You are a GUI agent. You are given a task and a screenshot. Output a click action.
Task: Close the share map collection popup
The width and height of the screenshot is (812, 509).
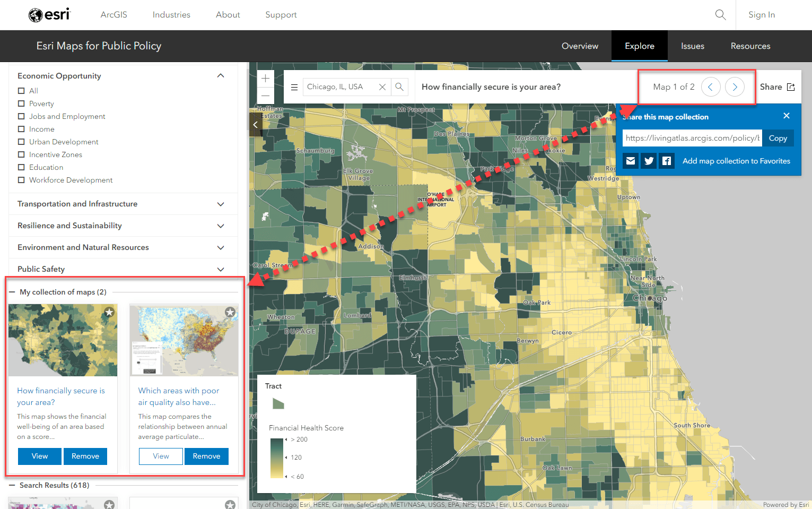point(787,116)
